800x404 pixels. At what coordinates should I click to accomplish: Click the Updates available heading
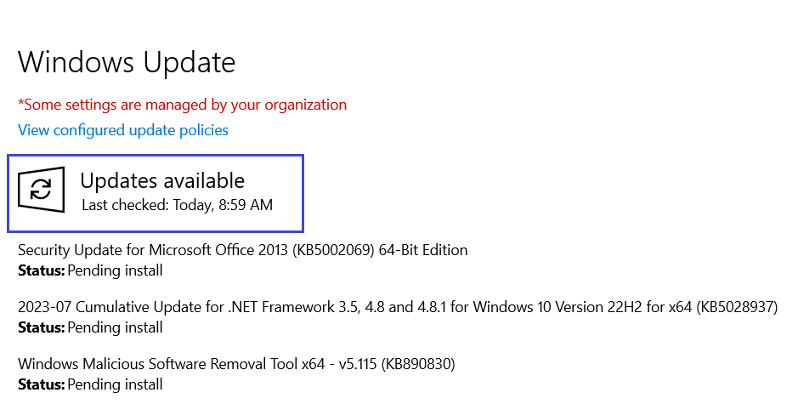point(162,181)
